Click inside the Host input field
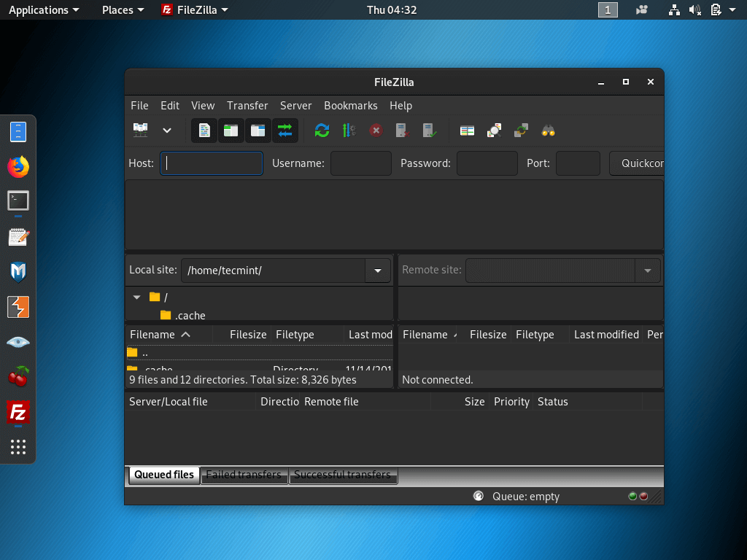747x560 pixels. pos(211,163)
